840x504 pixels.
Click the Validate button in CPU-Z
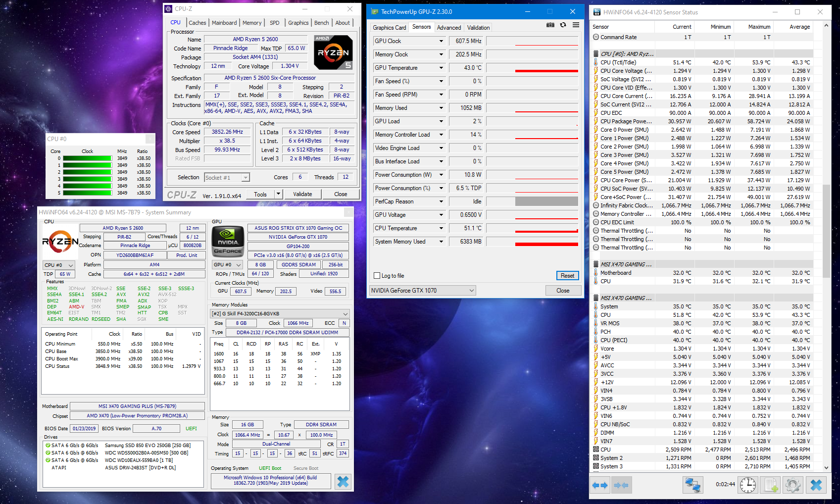302,194
